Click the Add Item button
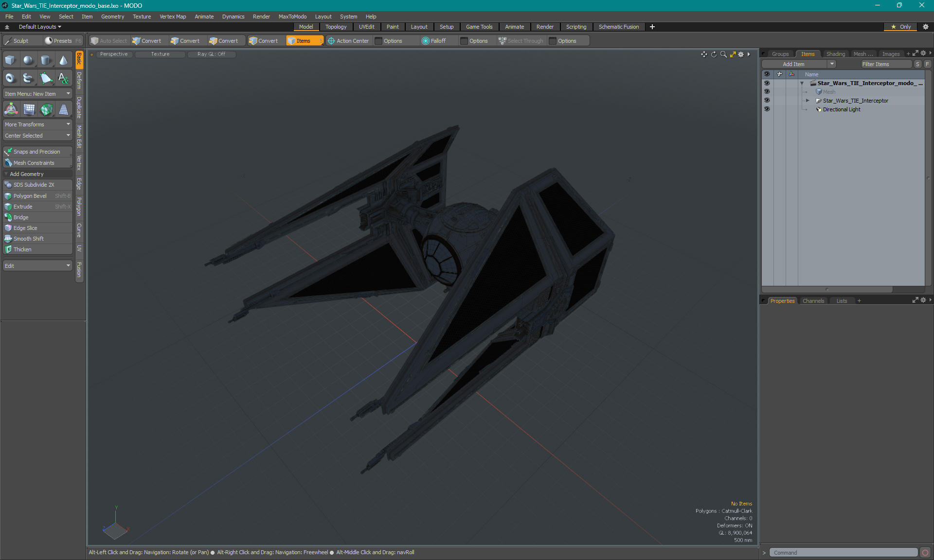Viewport: 934px width, 560px height. [794, 64]
